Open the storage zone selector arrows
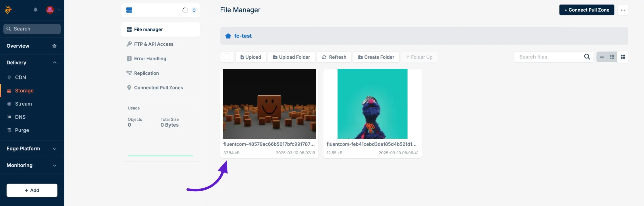Image resolution: width=644 pixels, height=206 pixels. pos(194,10)
